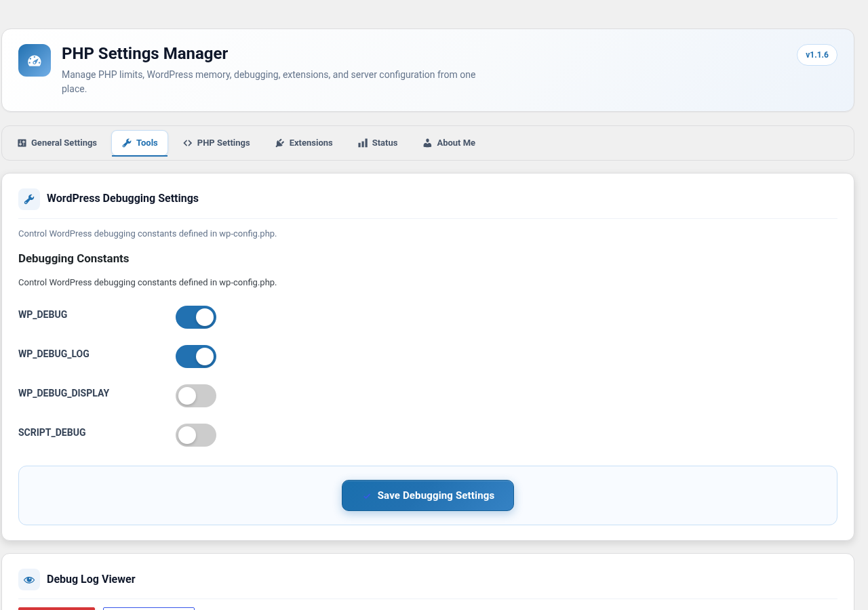Turn off the WP_DEBUG_LOG switch
Image resolution: width=868 pixels, height=610 pixels.
(196, 357)
